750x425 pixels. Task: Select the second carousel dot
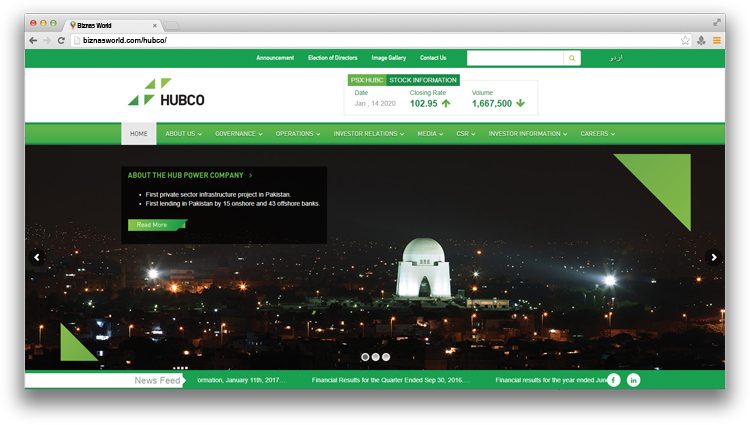[375, 357]
